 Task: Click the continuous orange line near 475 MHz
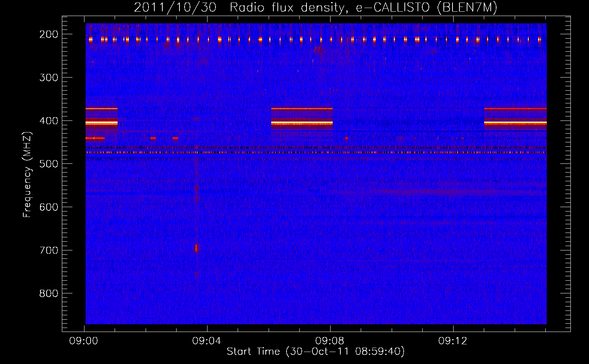pyautogui.click(x=316, y=153)
